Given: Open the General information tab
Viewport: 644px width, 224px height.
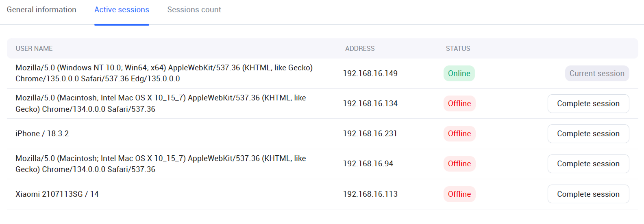Looking at the screenshot, I should click(41, 10).
